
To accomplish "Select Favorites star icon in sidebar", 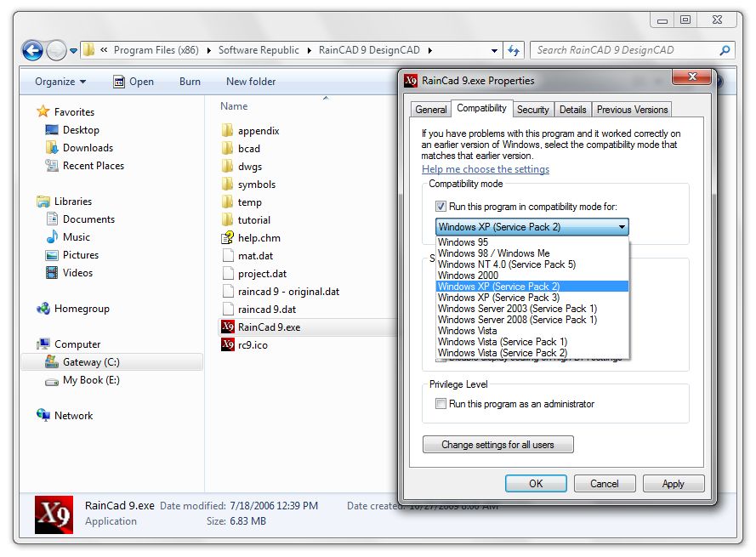I will coord(43,111).
